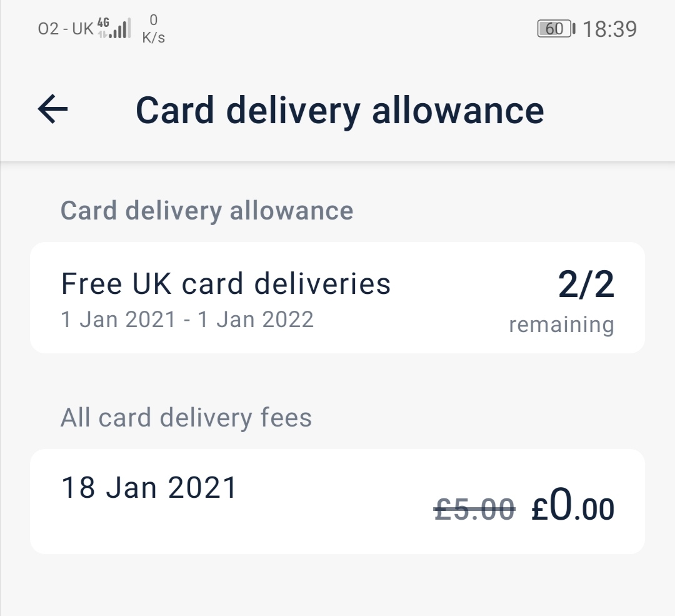This screenshot has height=616, width=675.
Task: Tap the 0 K/s data speed indicator
Action: (x=153, y=29)
